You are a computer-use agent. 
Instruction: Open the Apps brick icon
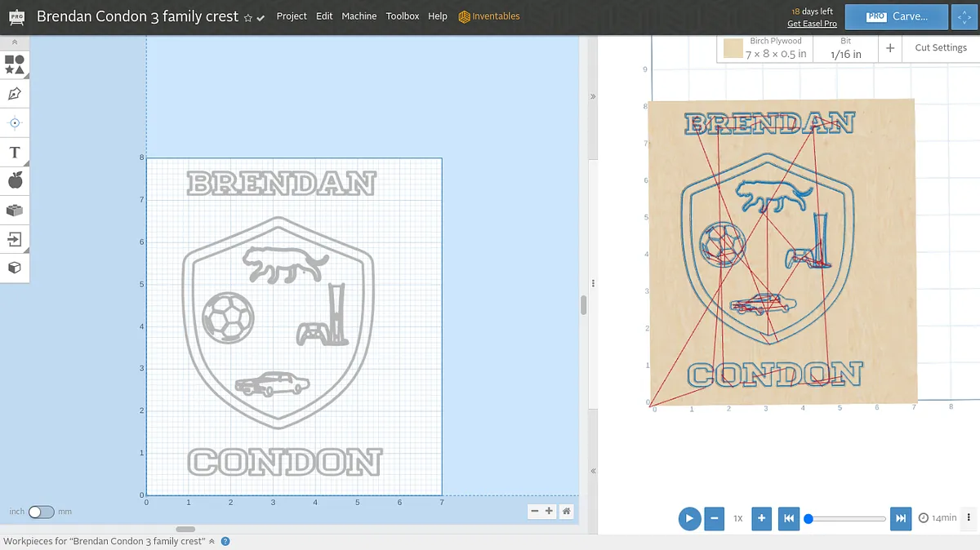pyautogui.click(x=15, y=211)
